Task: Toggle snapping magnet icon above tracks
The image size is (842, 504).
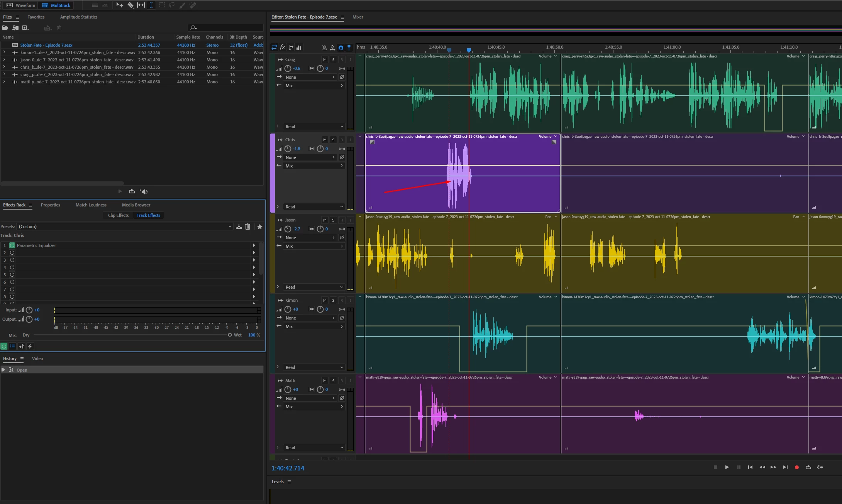Action: pos(341,47)
